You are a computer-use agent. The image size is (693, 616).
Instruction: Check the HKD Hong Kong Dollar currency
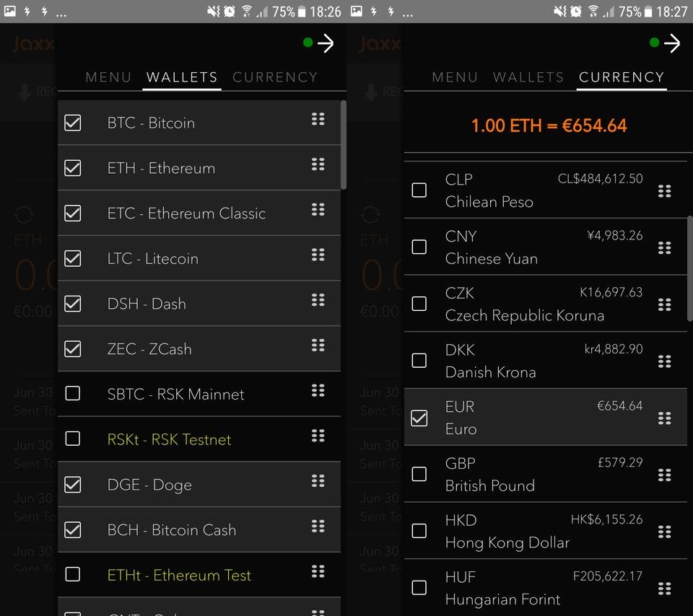tap(419, 530)
